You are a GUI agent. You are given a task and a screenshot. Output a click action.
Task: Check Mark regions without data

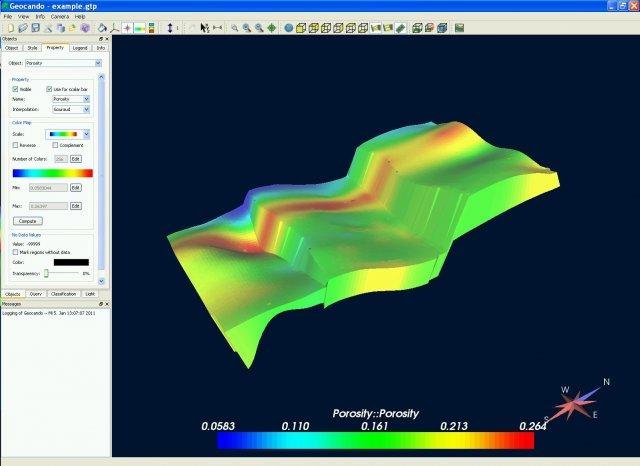[x=16, y=252]
